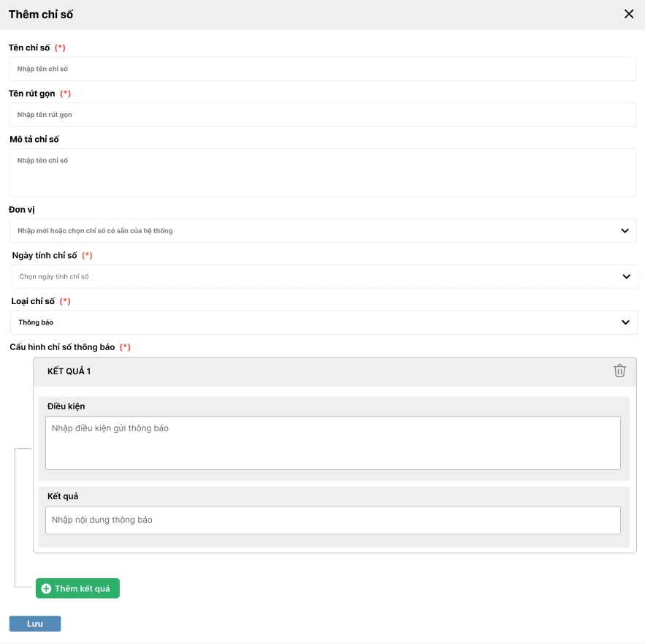Expand the Đơn vị dropdown arrow

coord(625,231)
